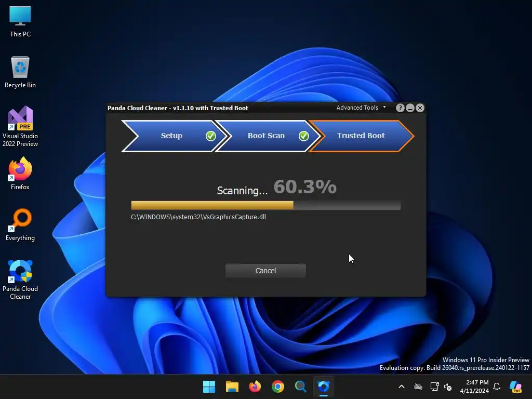Click the Setup step green checkmark

point(211,136)
